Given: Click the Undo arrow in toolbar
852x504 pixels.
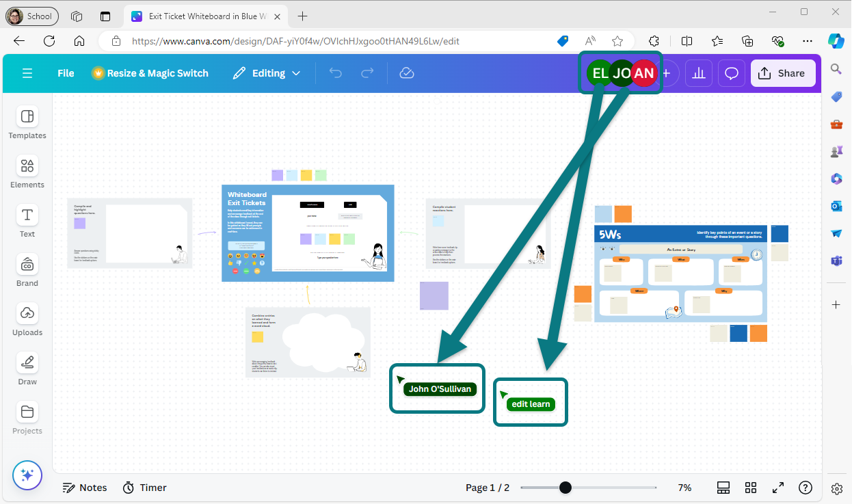Looking at the screenshot, I should pyautogui.click(x=335, y=73).
